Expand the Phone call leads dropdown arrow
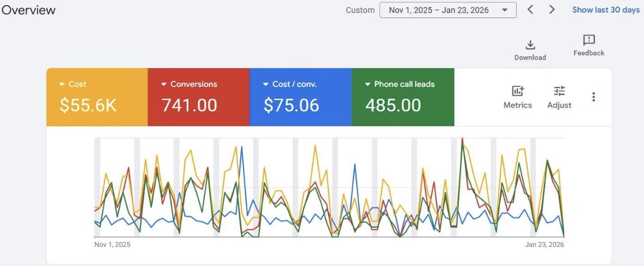This screenshot has width=644, height=266. pos(368,85)
